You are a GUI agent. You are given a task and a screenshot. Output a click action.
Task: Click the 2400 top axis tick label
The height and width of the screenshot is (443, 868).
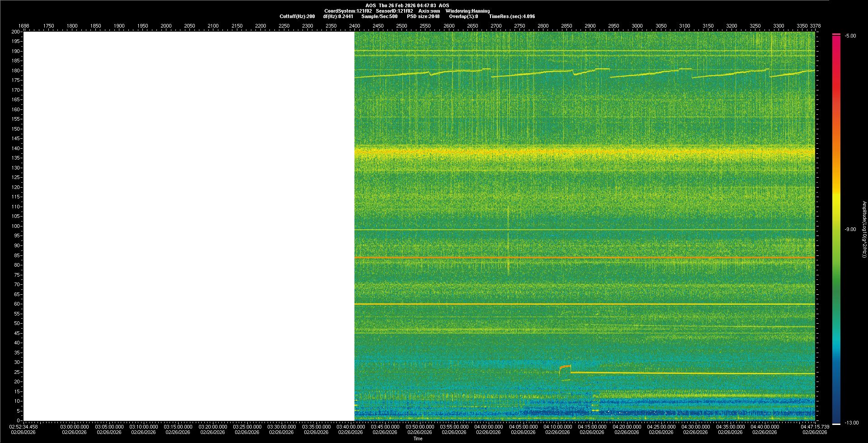(x=354, y=26)
